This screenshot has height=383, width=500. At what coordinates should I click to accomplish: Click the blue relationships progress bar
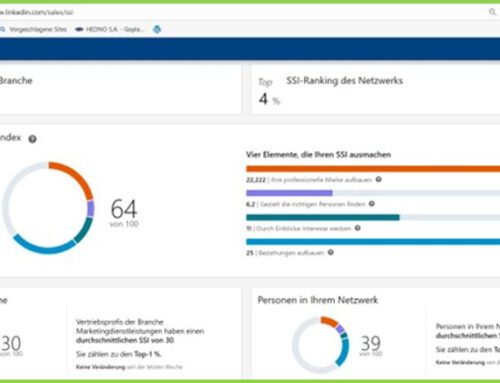373,242
